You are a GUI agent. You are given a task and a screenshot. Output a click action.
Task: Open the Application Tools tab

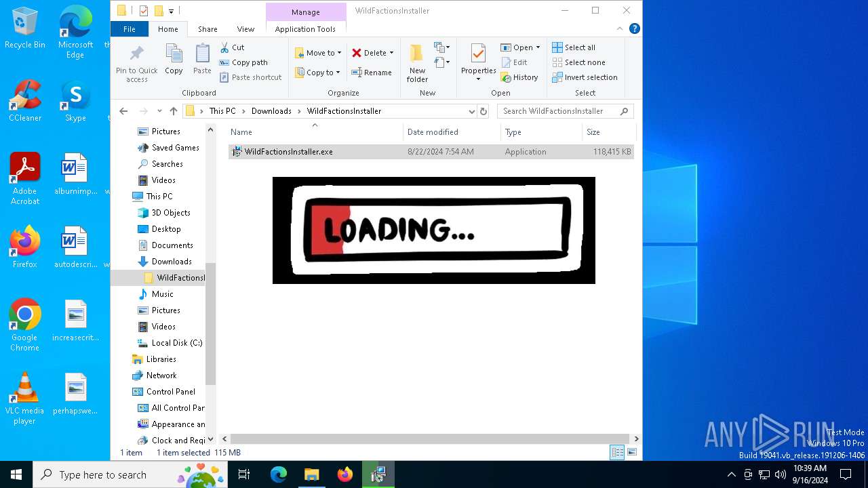click(x=305, y=29)
